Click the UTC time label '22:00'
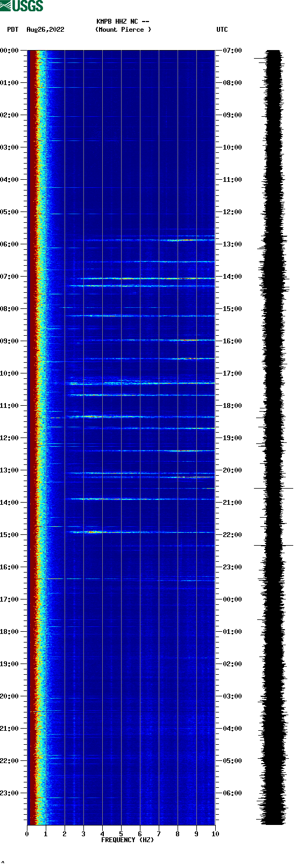297x868 pixels. [232, 535]
